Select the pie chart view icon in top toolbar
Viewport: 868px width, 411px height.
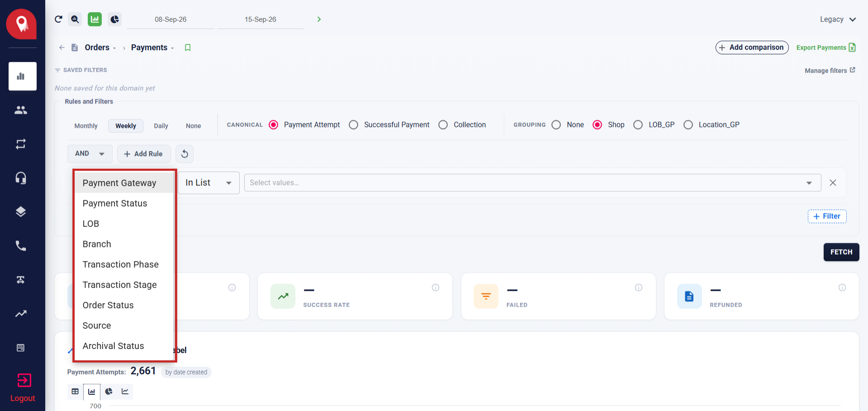click(x=115, y=19)
